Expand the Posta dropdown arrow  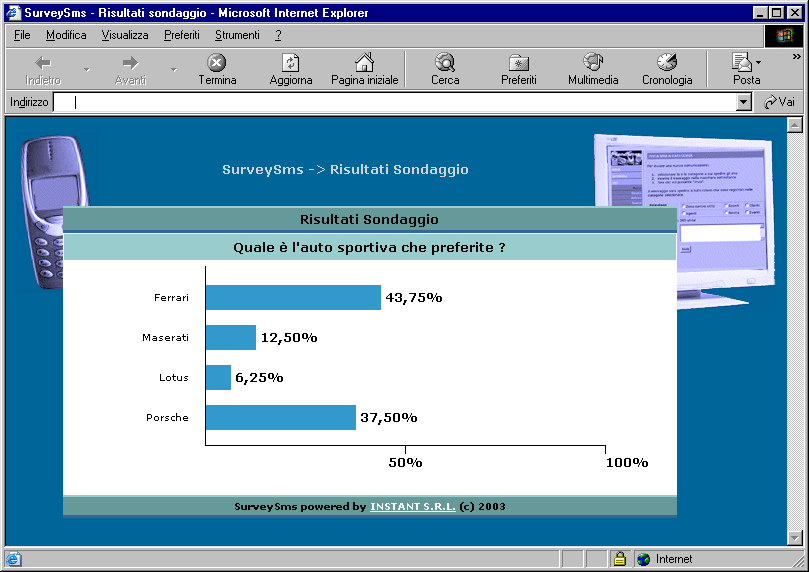coord(758,62)
